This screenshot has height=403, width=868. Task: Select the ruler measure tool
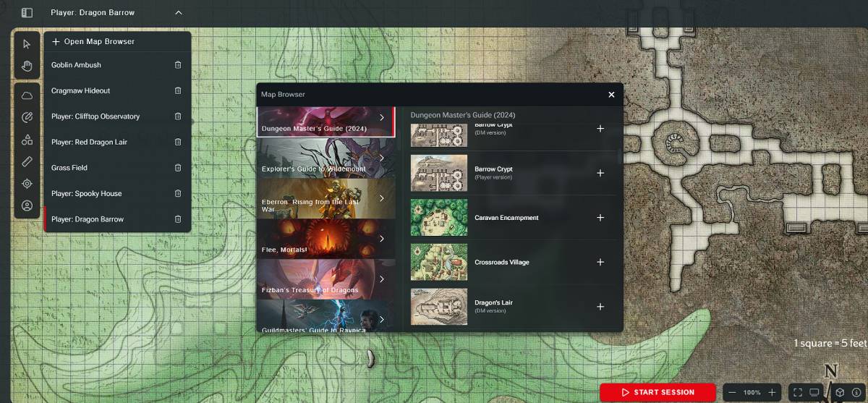point(27,161)
